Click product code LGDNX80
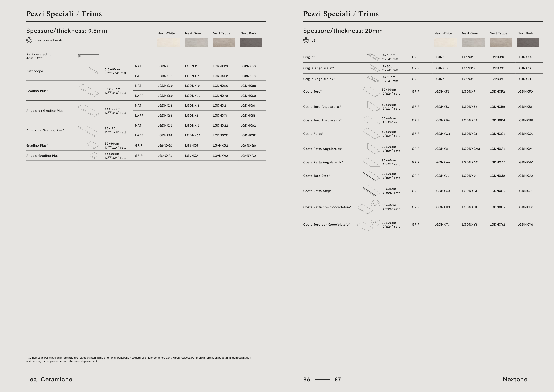Viewport: 554px width, 392px height. 165,96
